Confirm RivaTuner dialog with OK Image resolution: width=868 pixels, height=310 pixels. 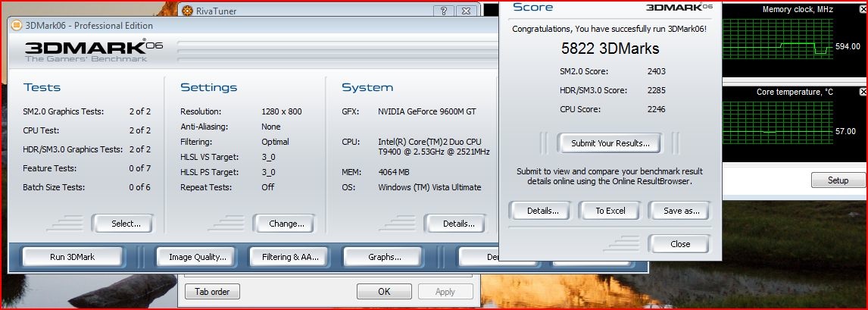[384, 291]
